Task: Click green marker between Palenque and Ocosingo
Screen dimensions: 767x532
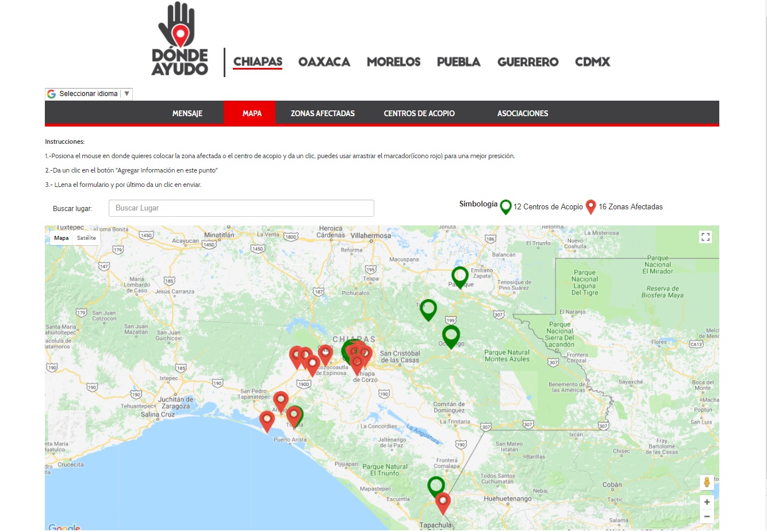Action: [428, 309]
